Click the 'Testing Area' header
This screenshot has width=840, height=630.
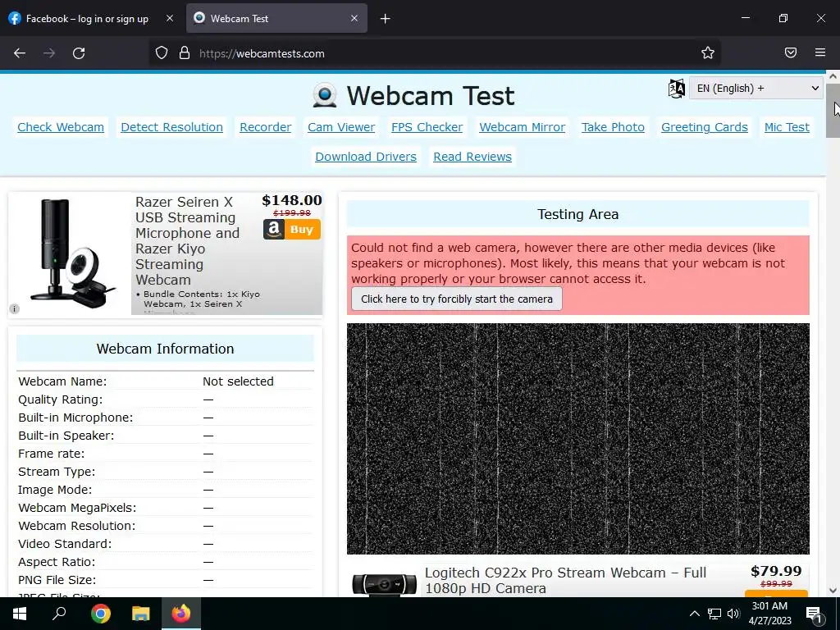coord(578,214)
